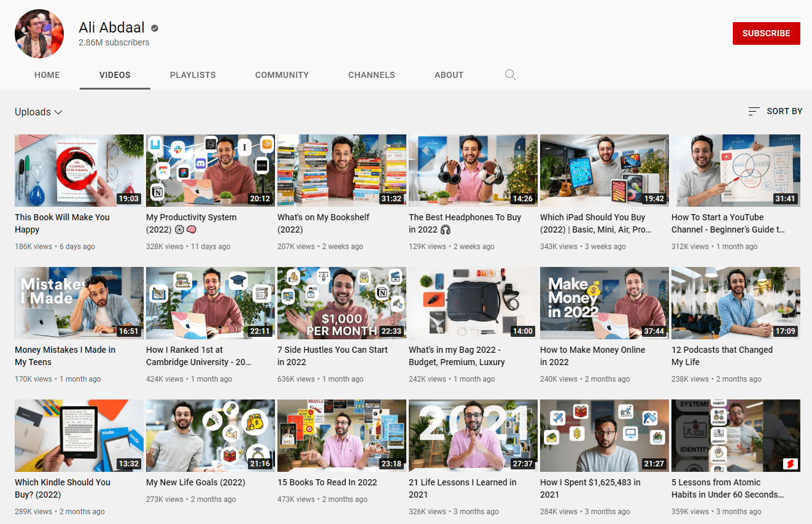Open the 'What's in my Bag 2022' thumbnail
Image resolution: width=812 pixels, height=524 pixels.
(x=473, y=303)
